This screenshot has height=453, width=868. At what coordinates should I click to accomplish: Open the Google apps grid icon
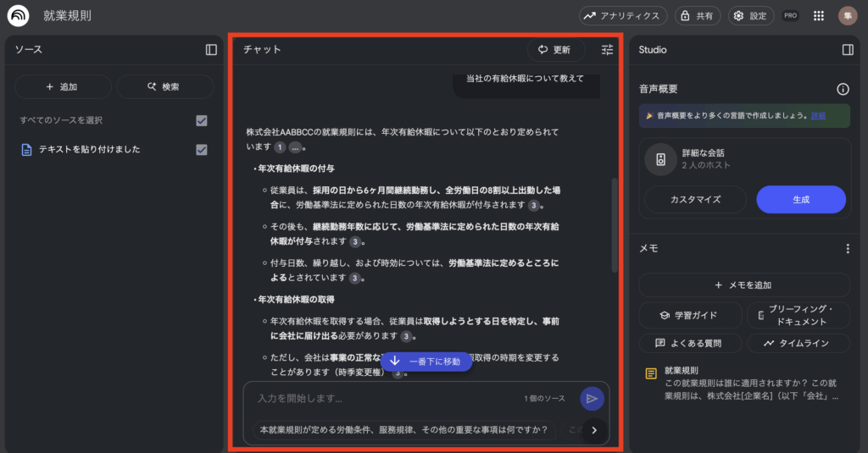click(818, 16)
